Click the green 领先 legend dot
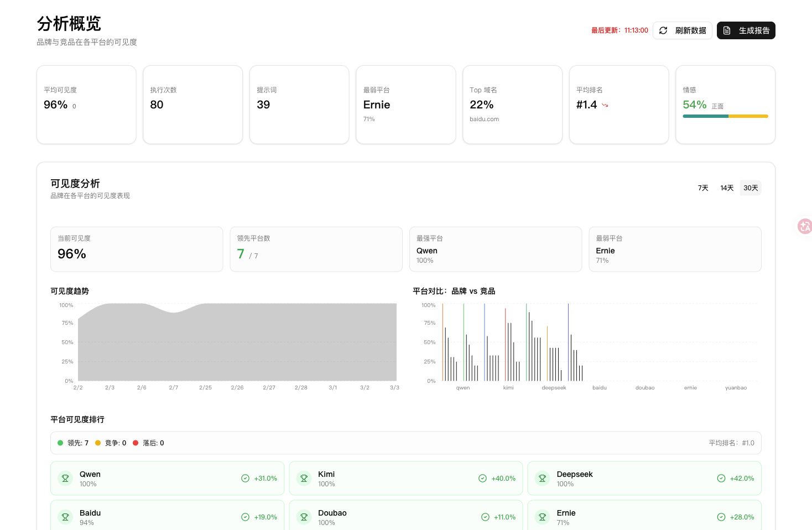 60,443
